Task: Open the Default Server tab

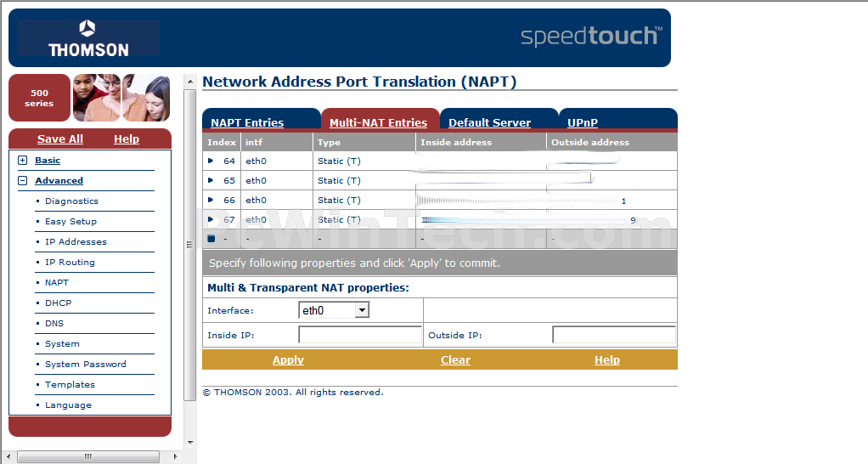Action: pyautogui.click(x=489, y=122)
